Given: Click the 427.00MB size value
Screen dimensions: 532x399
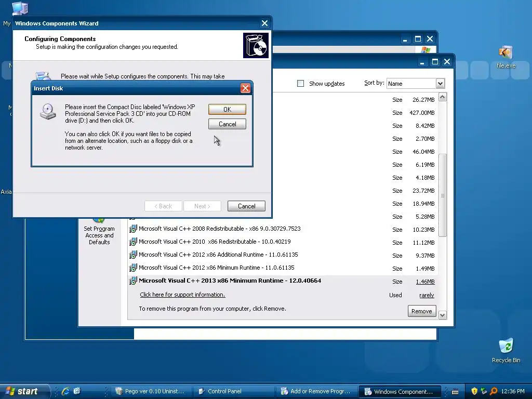Looking at the screenshot, I should 422,113.
